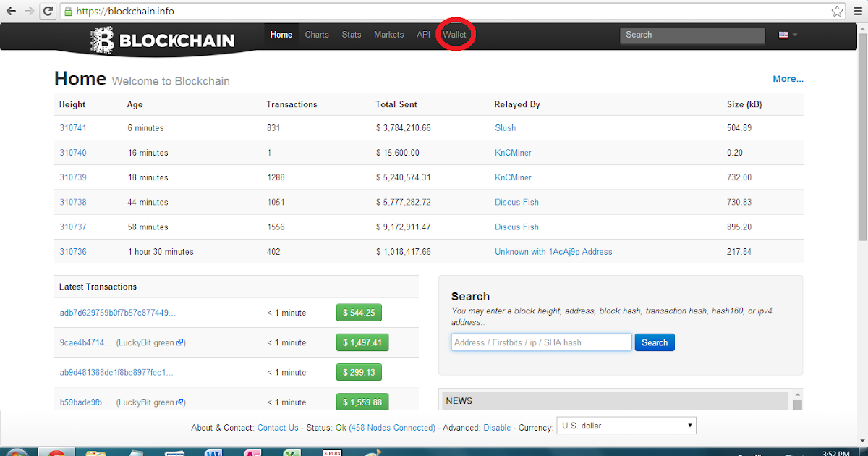Screen dimensions: 868x456
Task: Click the NEWS panel header
Action: (614, 400)
